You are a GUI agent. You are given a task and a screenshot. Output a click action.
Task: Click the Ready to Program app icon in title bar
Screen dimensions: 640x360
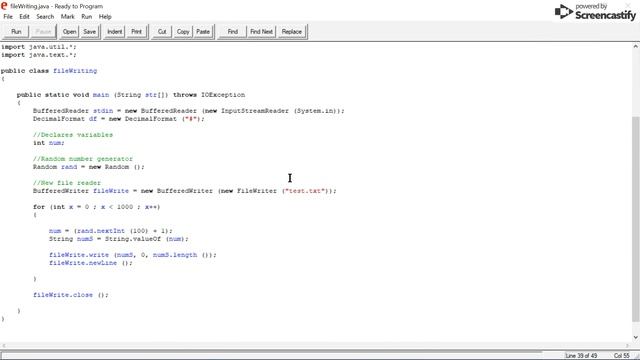(x=4, y=6)
